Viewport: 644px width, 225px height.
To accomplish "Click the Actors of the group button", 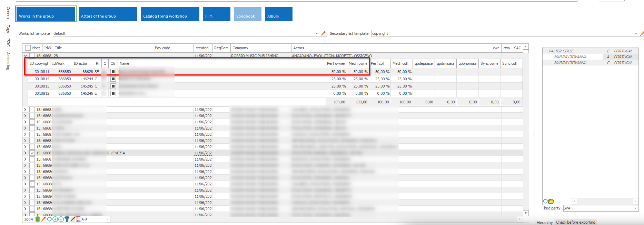I will pos(108,14).
